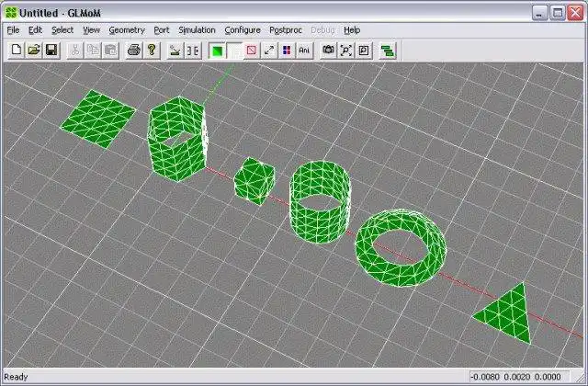Open the Geometry menu
588x386 pixels.
[x=127, y=30]
